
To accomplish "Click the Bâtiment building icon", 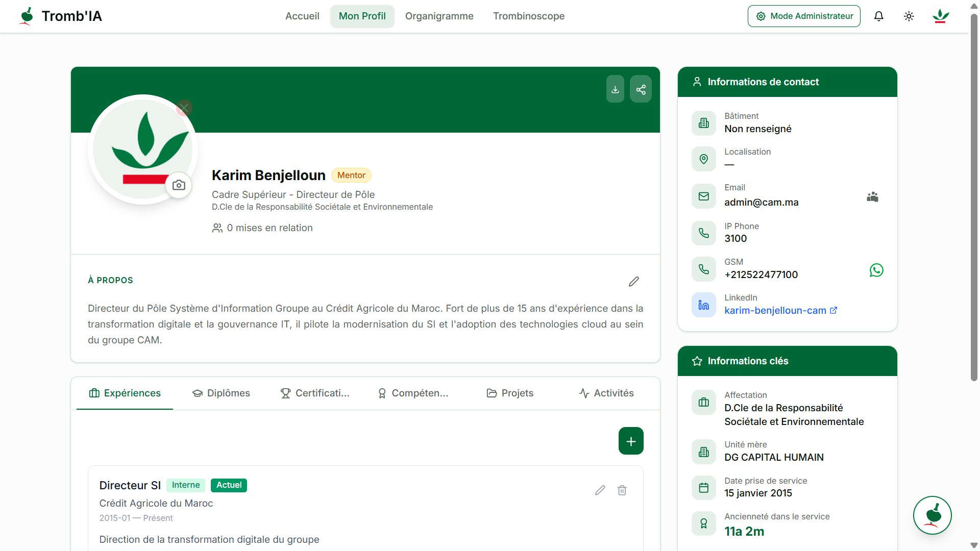I will click(703, 123).
